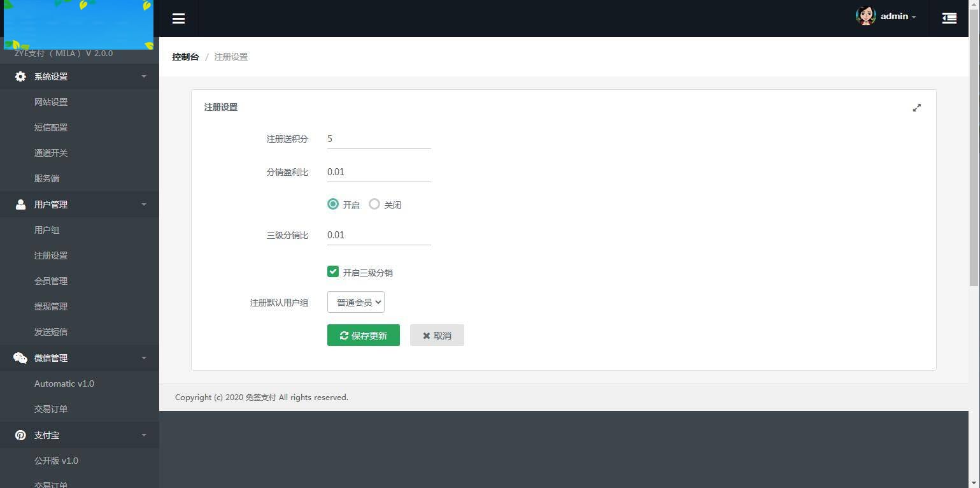The image size is (980, 488).
Task: Select the 开启 radio button
Action: (333, 204)
